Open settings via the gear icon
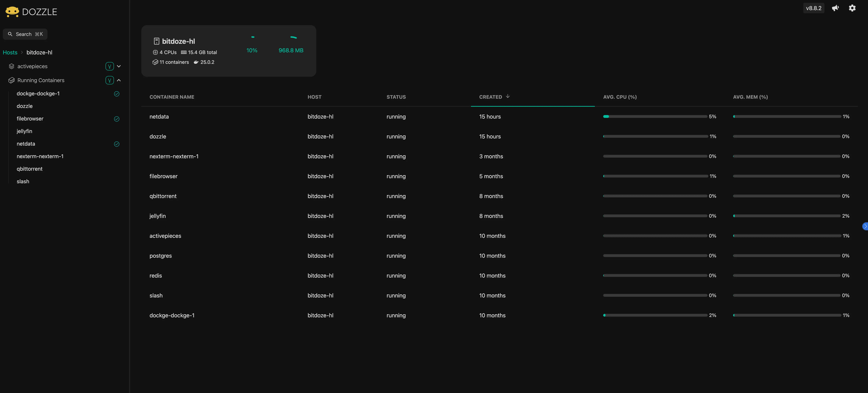 [852, 8]
